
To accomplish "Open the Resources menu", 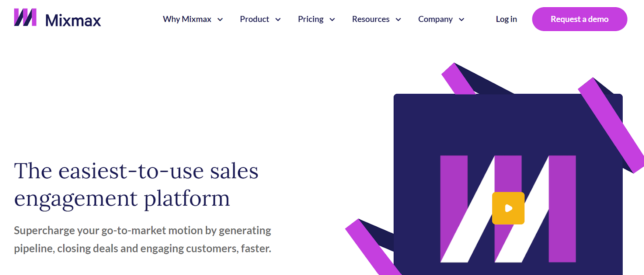I will [371, 19].
